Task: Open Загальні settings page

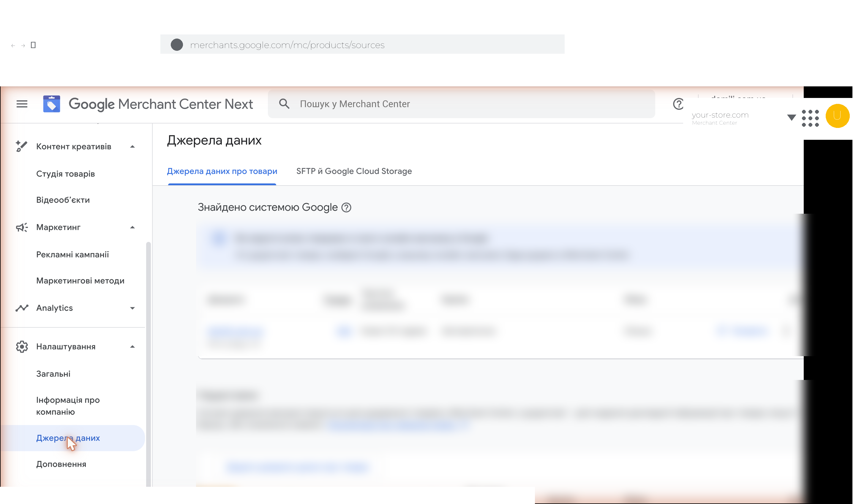Action: 53,374
